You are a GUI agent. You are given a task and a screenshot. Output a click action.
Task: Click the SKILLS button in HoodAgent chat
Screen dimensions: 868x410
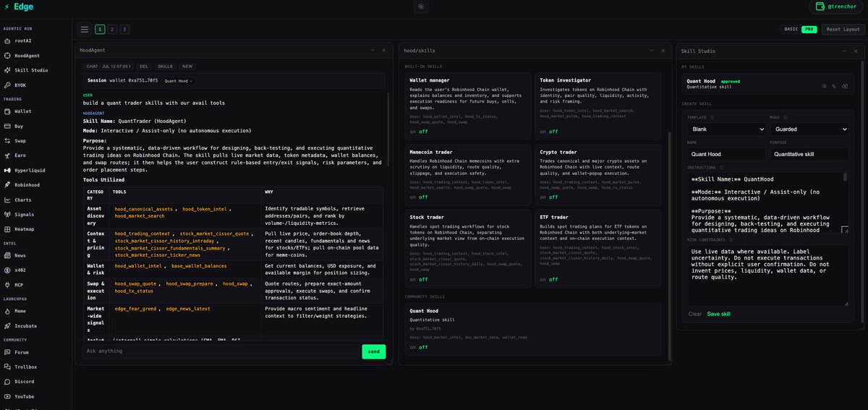point(166,66)
